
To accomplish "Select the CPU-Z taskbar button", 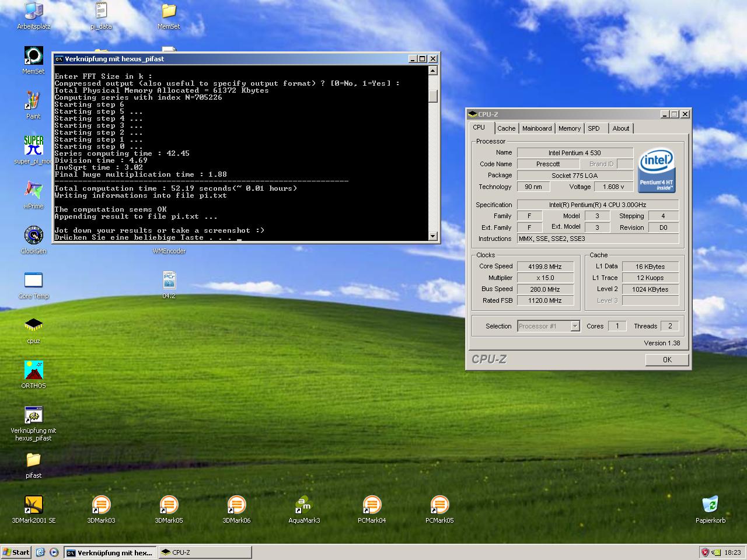I will click(204, 552).
